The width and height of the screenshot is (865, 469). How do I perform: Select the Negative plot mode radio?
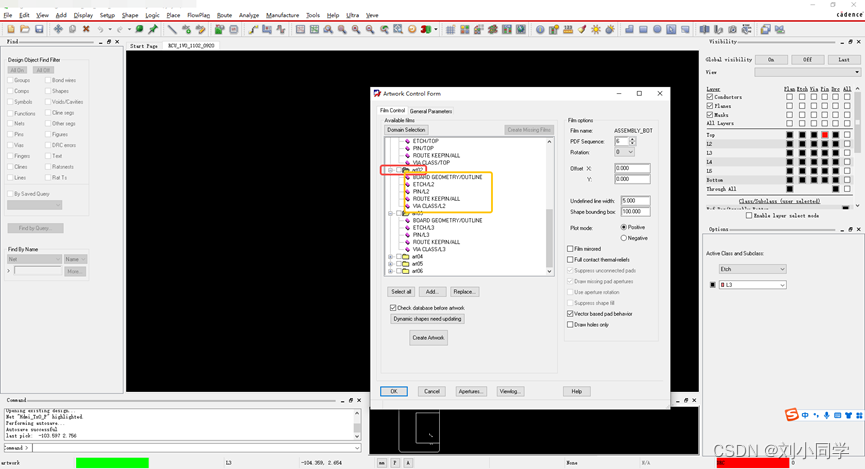tap(623, 238)
